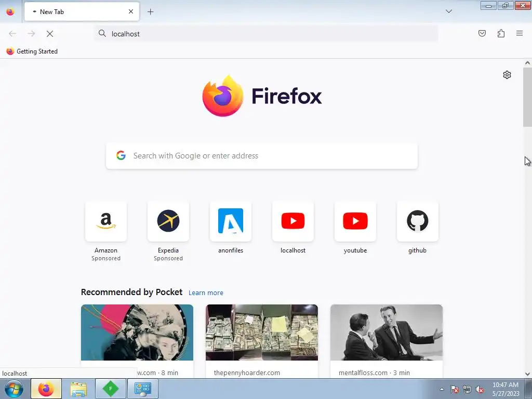Open thepennyhoarder.com article with cash photo
532x399 pixels.
coord(262,341)
